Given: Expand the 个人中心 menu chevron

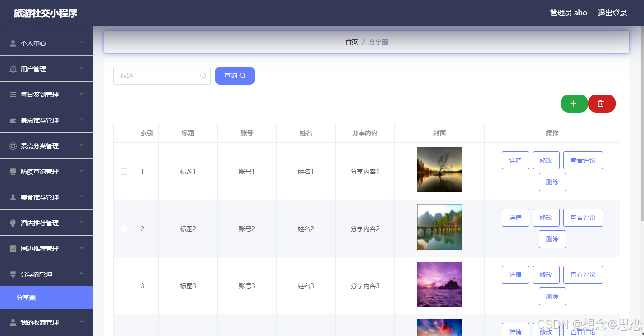Looking at the screenshot, I should 82,42.
